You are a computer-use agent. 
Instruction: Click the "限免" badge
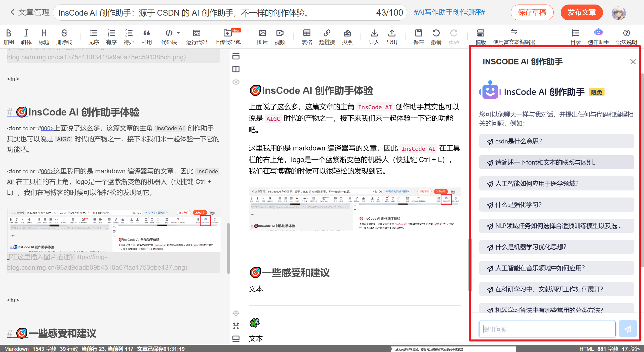[596, 92]
